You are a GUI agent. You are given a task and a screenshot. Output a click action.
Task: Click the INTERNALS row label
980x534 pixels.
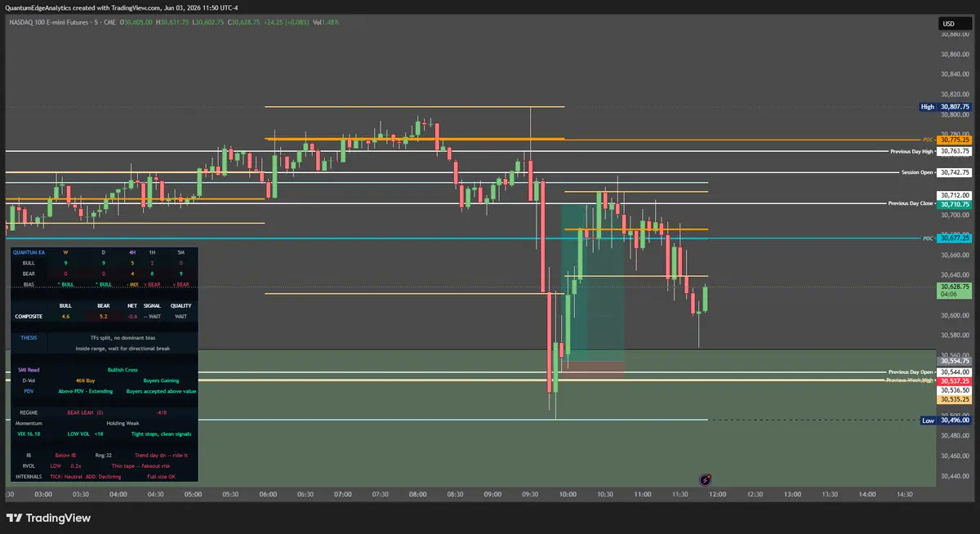29,476
